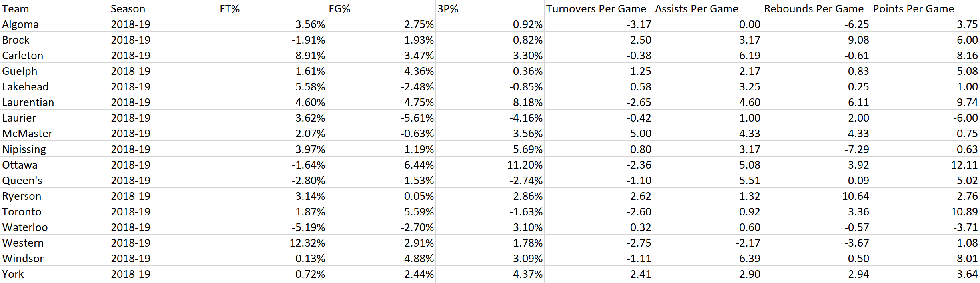The height and width of the screenshot is (283, 980).
Task: Select the Points Per Game header cell
Action: pos(913,9)
